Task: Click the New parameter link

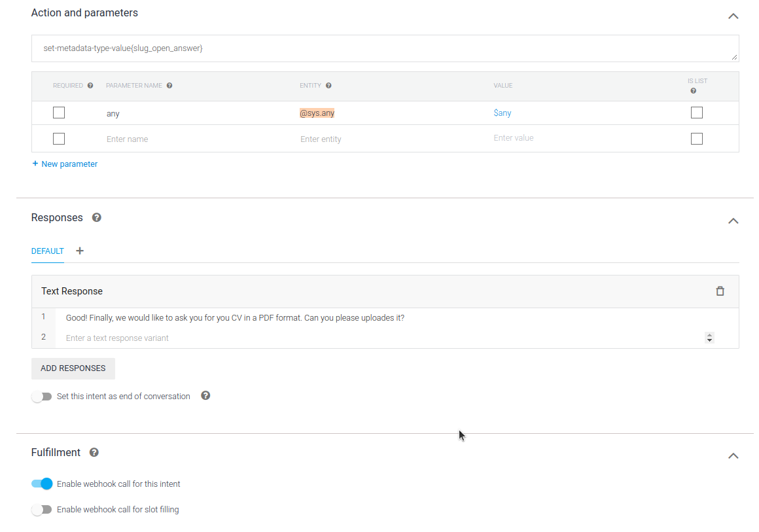Action: (65, 164)
